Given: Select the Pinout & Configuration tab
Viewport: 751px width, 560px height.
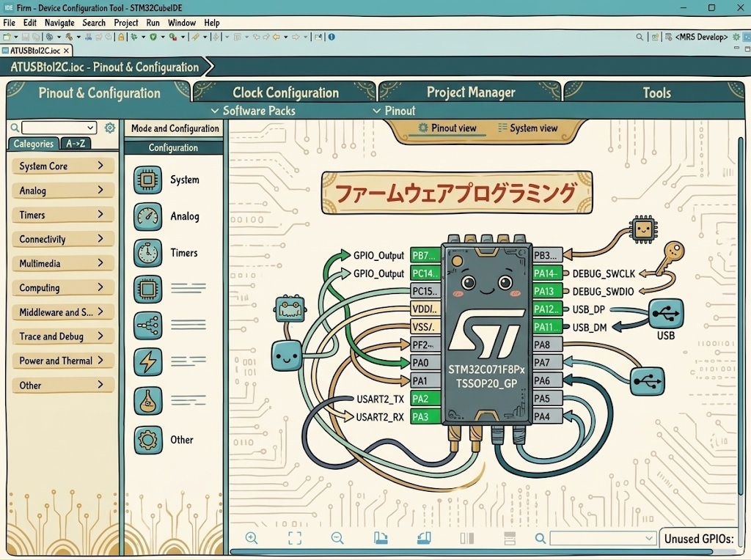Looking at the screenshot, I should tap(99, 92).
